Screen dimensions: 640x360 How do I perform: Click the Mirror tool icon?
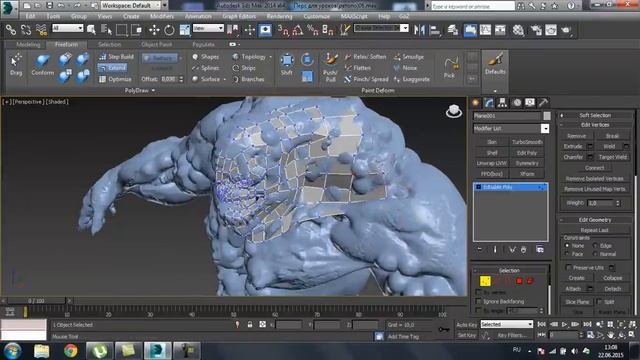pos(419,30)
